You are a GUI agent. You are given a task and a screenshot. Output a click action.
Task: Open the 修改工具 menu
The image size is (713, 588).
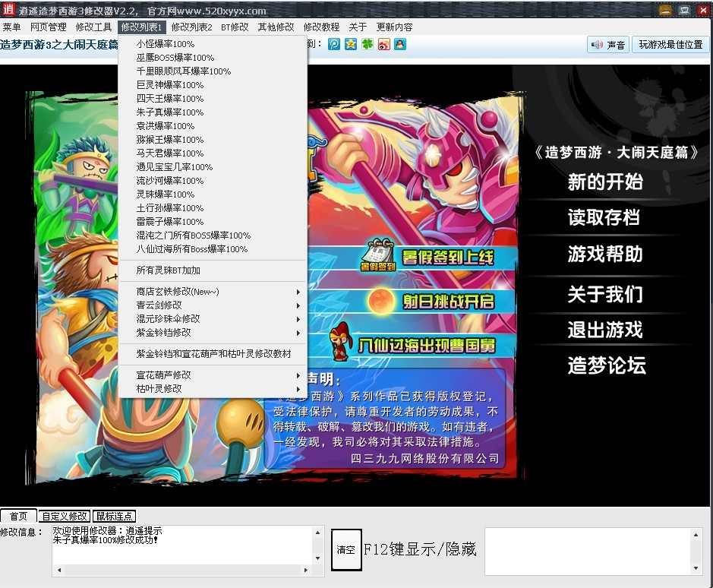pos(93,27)
